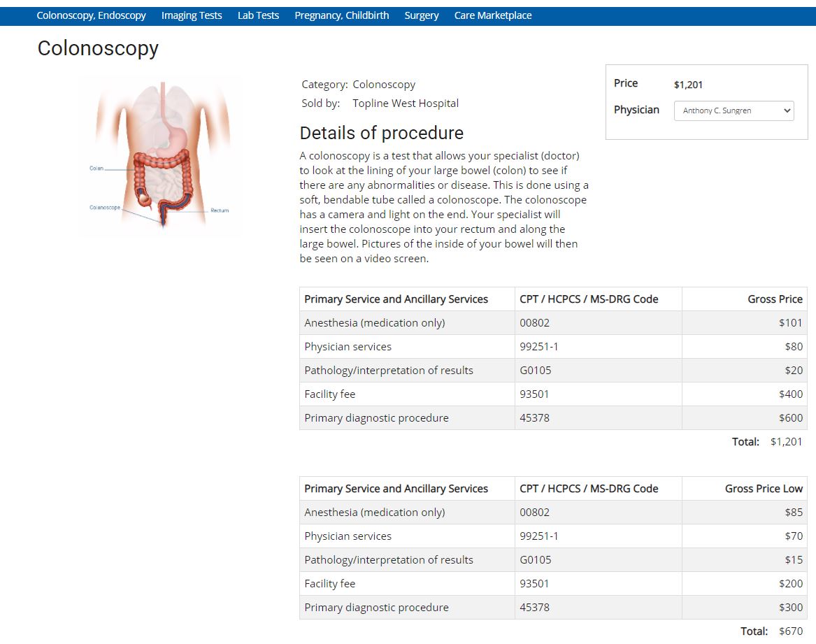Click the Colonoscopy page heading

tap(98, 48)
